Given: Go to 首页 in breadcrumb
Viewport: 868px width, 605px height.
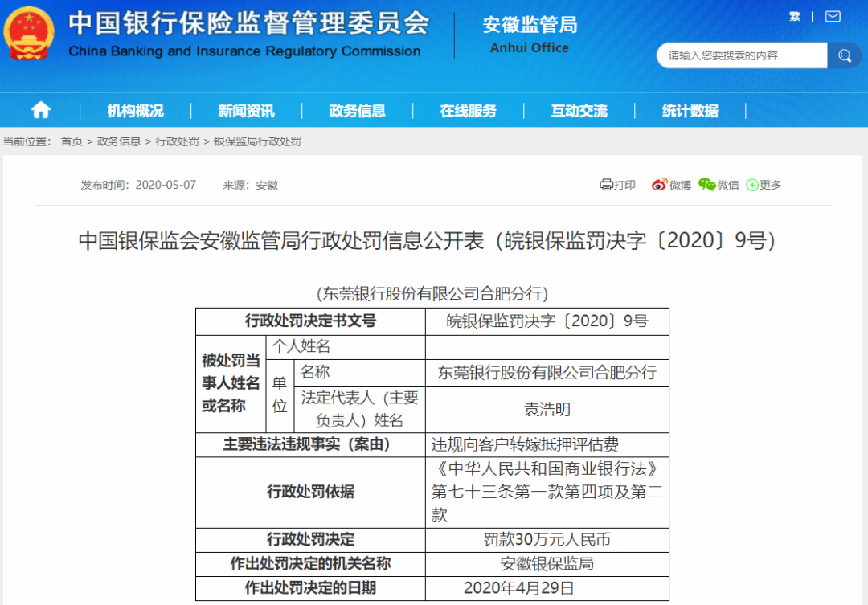Looking at the screenshot, I should 72,141.
